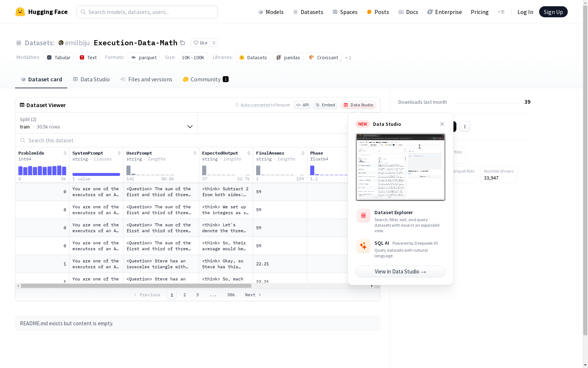Click the API button

302,105
